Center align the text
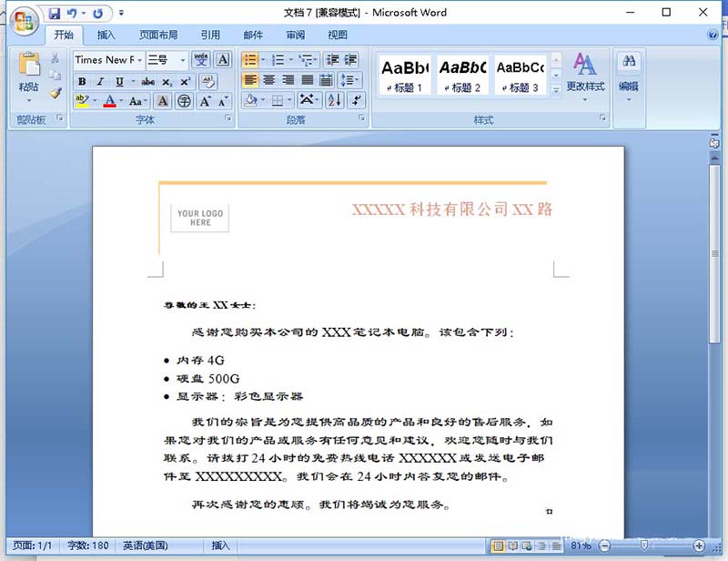The image size is (728, 561). [x=269, y=80]
